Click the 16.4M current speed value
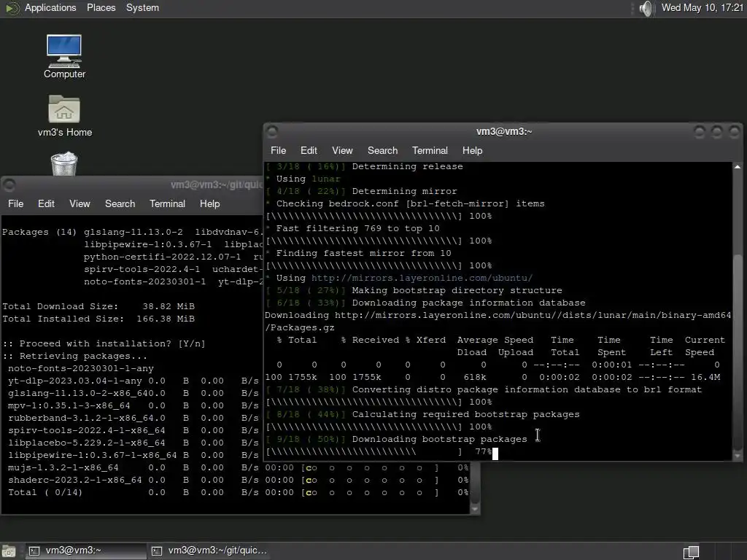Image resolution: width=747 pixels, height=560 pixels. 705,377
